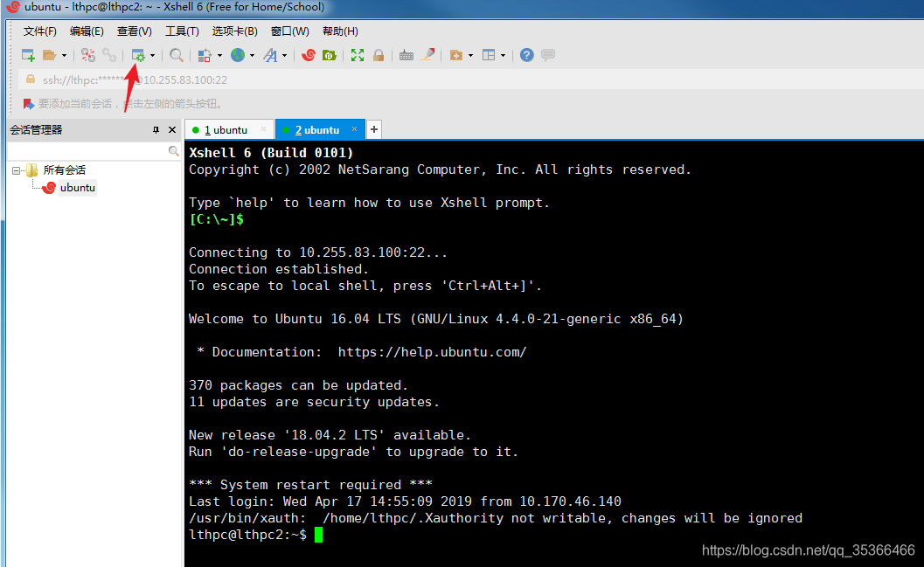This screenshot has width=924, height=567.
Task: Select the 所有会话 folder
Action: pos(64,170)
